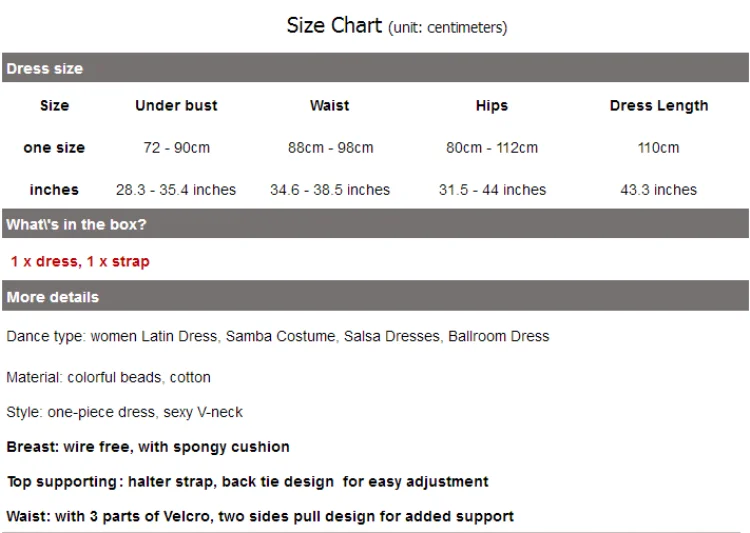Click the Dance type description line
This screenshot has height=533, width=750.
tap(277, 337)
